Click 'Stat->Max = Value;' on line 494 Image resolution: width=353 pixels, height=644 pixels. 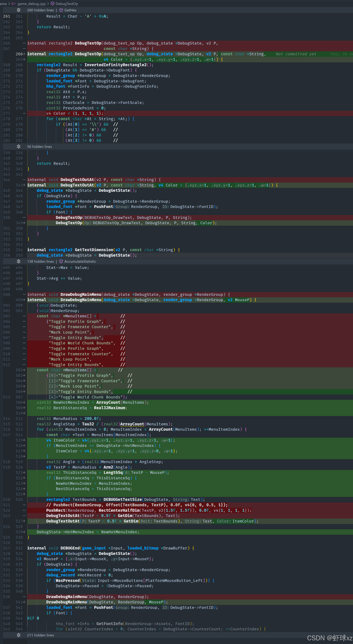point(68,268)
